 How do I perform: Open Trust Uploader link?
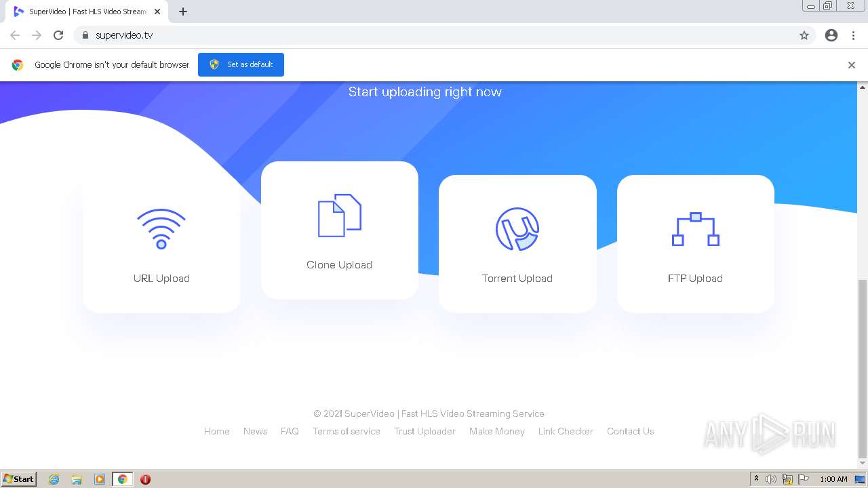tap(425, 431)
